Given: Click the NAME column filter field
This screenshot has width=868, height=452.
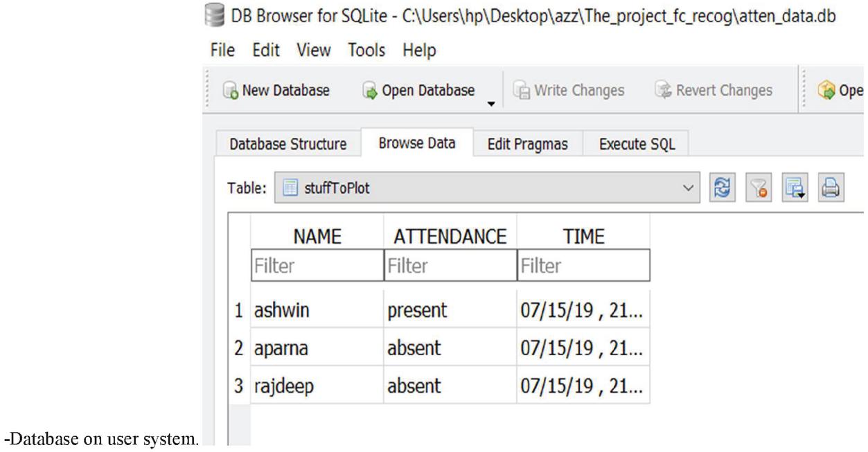Looking at the screenshot, I should (x=316, y=265).
